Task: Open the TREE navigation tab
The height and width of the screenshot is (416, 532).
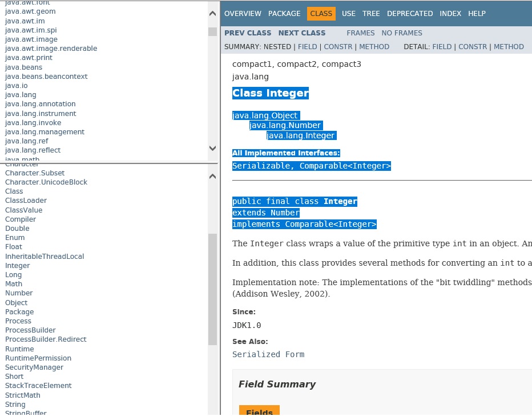Action: (371, 14)
